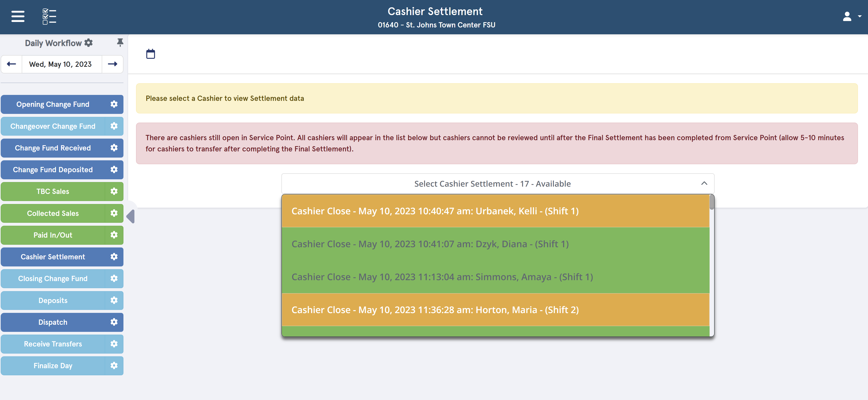Select Urbanek, Kelli cashier close entry

tap(495, 211)
